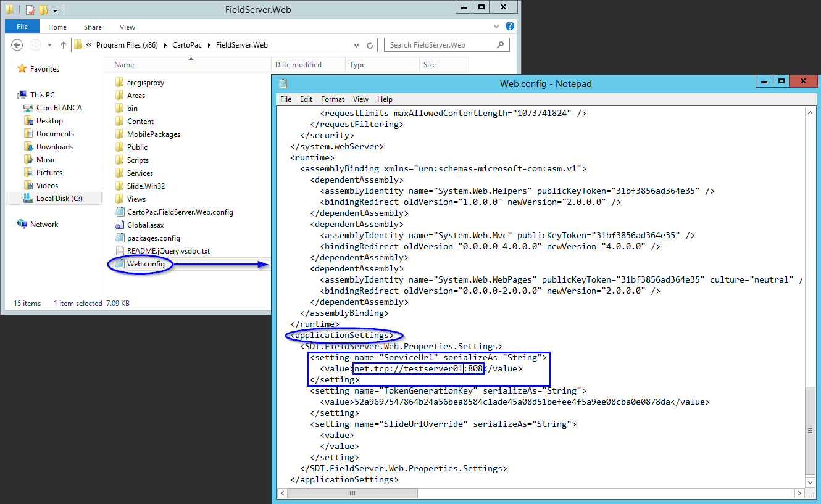Open Notepad File menu
821x504 pixels.
click(x=286, y=99)
